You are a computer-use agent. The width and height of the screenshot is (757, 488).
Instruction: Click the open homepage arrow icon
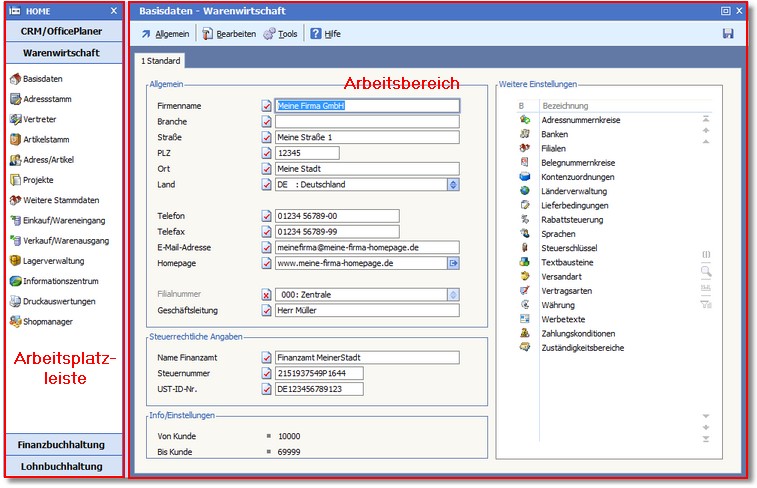pyautogui.click(x=453, y=263)
